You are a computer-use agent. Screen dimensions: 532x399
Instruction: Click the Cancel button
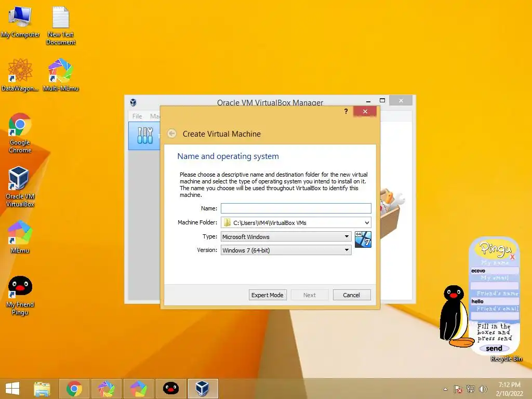[x=352, y=295]
